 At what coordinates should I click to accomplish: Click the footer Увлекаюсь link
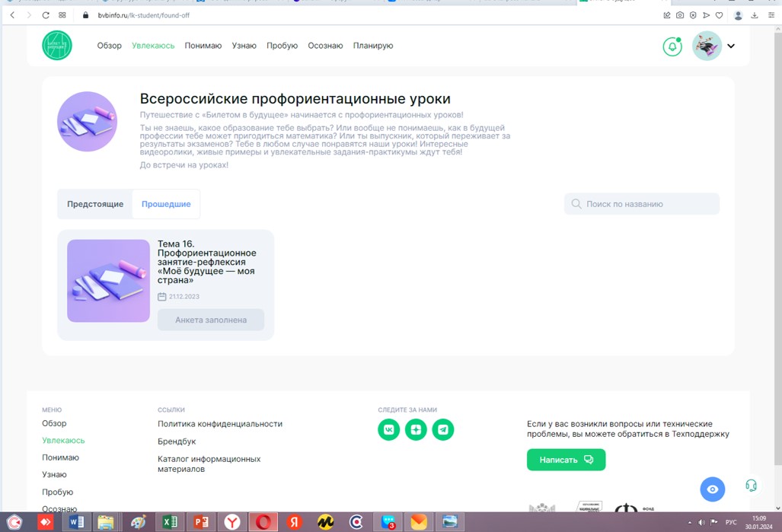coord(63,440)
